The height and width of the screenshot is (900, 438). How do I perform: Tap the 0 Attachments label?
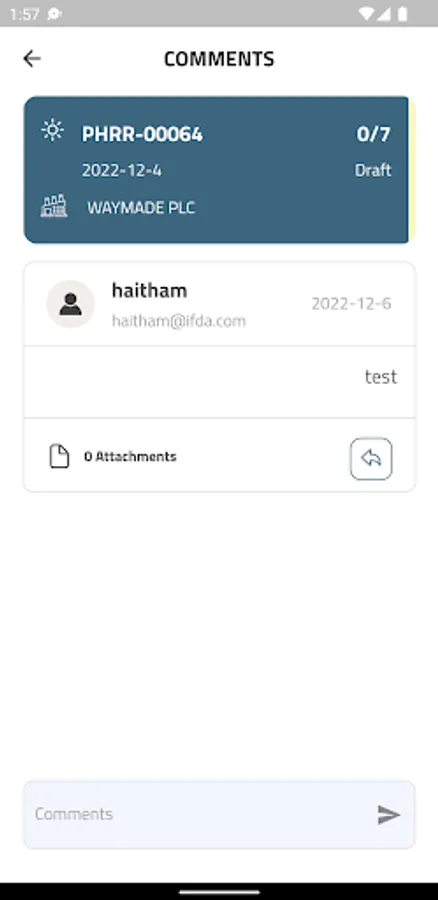(130, 457)
